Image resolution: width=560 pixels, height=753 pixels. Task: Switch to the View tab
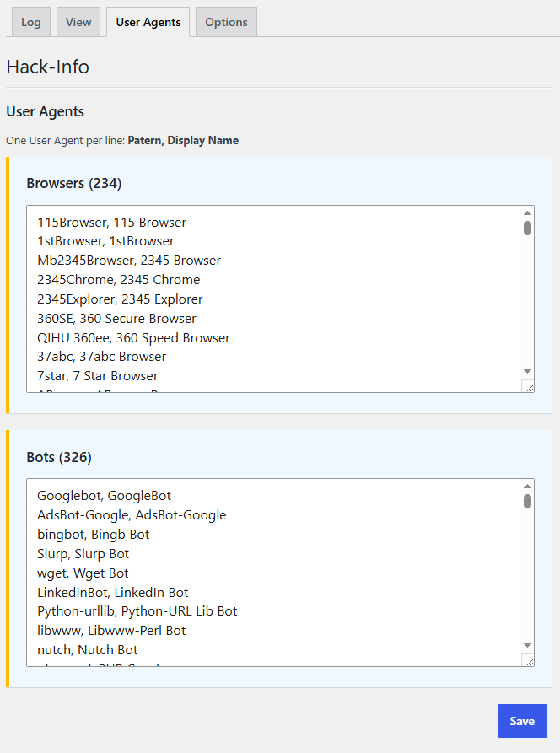[x=78, y=22]
